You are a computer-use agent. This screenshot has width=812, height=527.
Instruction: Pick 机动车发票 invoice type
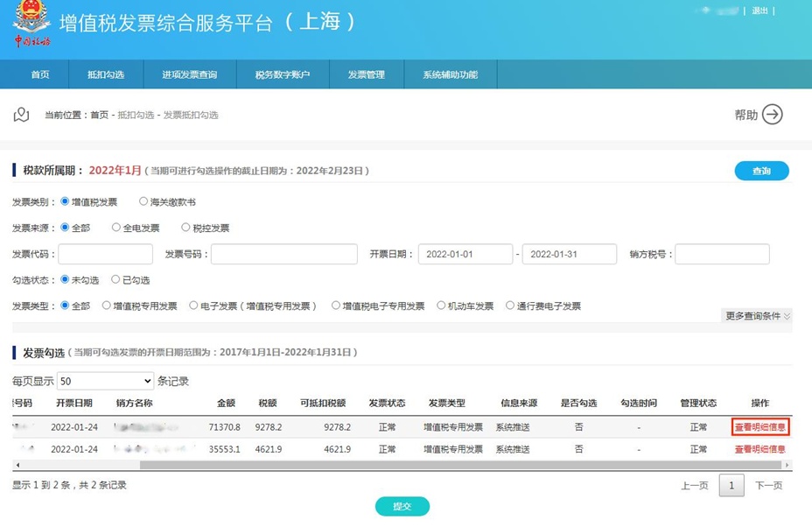pos(442,306)
